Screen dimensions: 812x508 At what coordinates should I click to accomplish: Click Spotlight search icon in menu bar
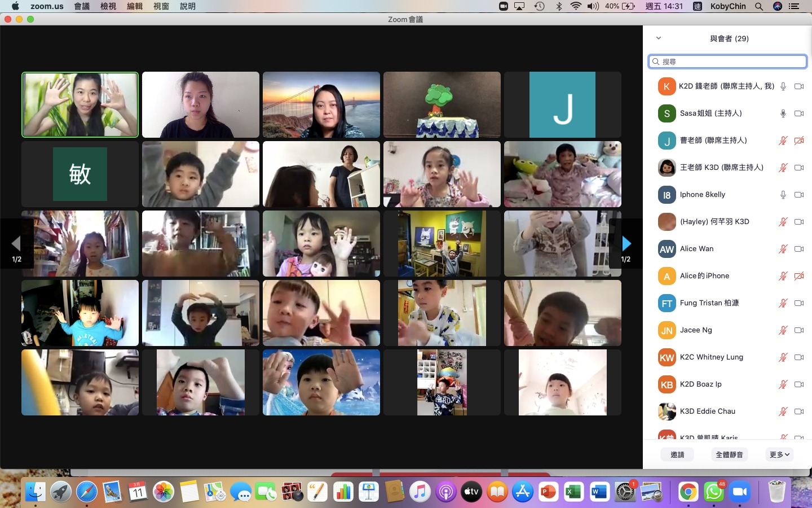[x=759, y=6]
